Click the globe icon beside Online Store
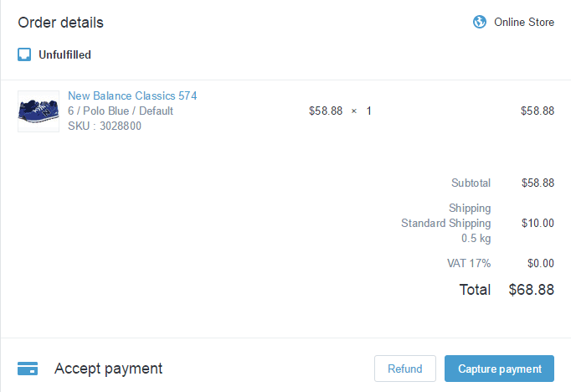This screenshot has width=571, height=392. tap(480, 22)
